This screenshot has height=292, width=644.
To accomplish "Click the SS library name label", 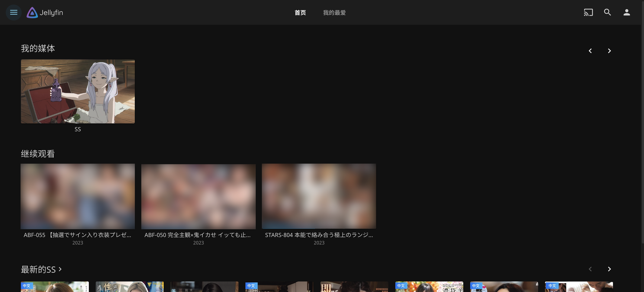I will (78, 129).
